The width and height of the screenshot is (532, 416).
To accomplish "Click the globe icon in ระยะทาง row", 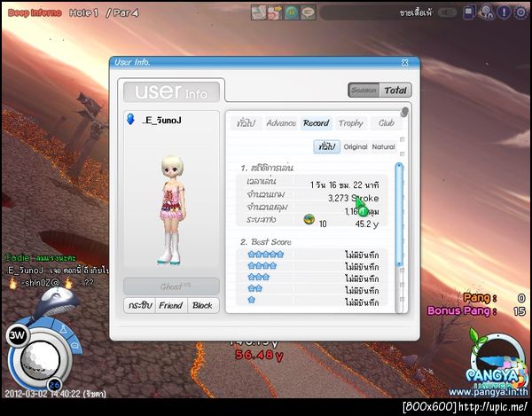I will pyautogui.click(x=309, y=220).
